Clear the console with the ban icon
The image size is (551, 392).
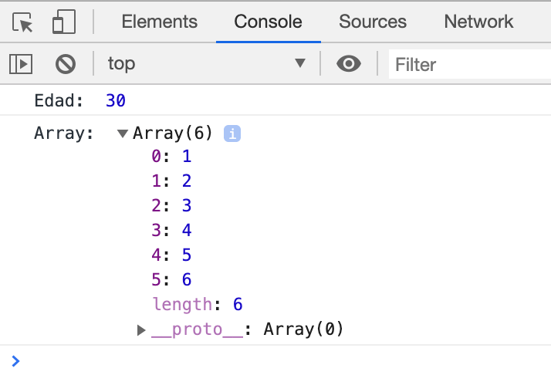pyautogui.click(x=66, y=64)
